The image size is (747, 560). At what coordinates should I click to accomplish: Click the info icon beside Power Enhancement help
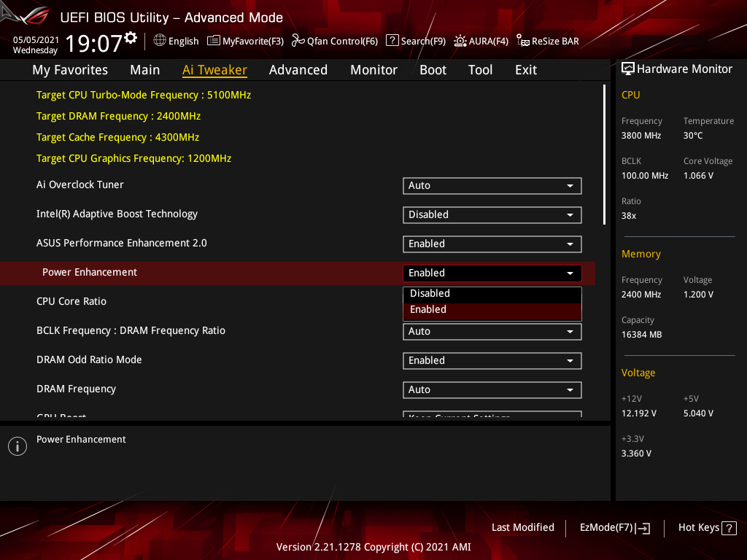click(x=18, y=446)
